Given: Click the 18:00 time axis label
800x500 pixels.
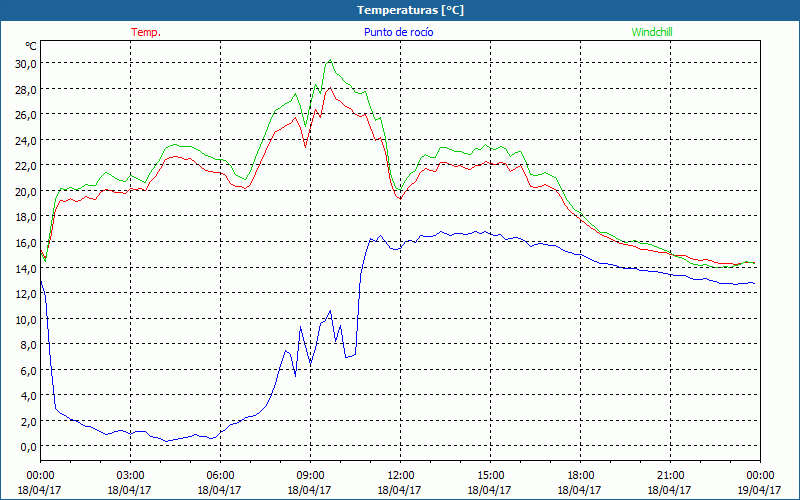Looking at the screenshot, I should coord(581,475).
